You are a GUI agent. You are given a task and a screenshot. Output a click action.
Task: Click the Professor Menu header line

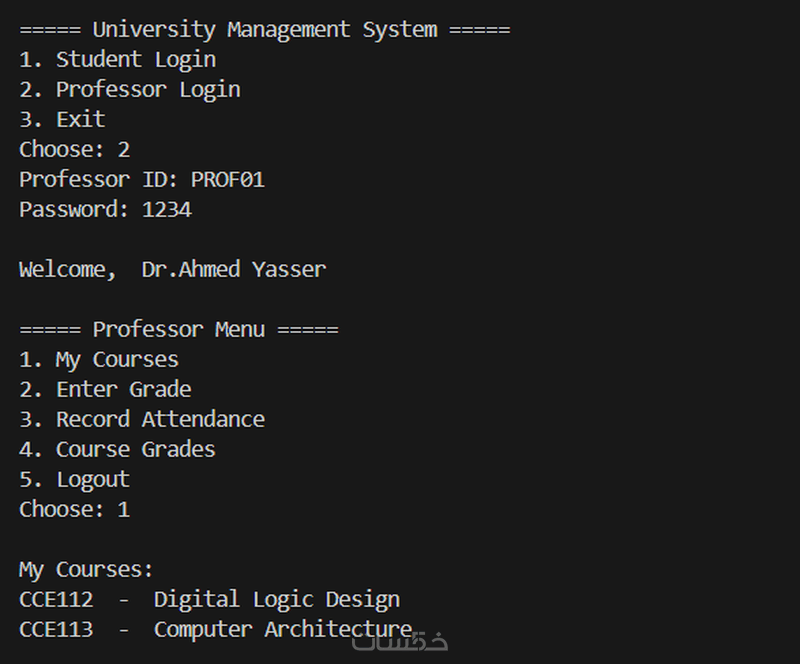click(x=179, y=330)
